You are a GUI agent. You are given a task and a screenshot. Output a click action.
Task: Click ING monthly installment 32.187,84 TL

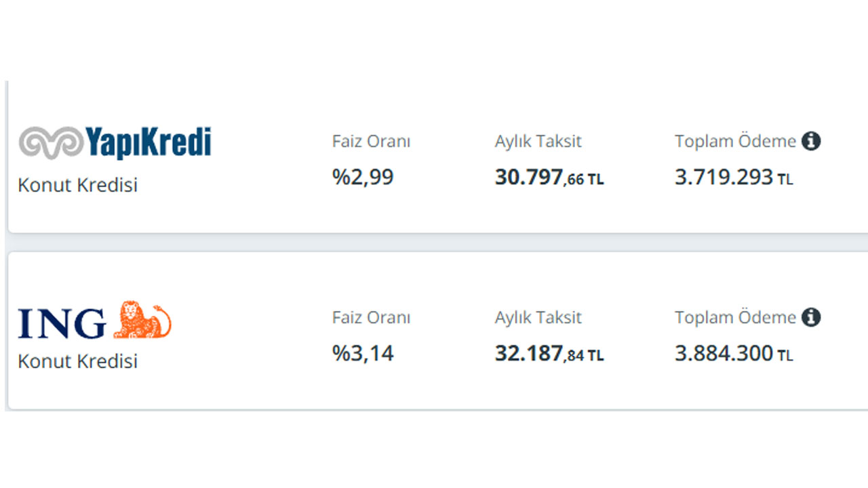coord(549,354)
